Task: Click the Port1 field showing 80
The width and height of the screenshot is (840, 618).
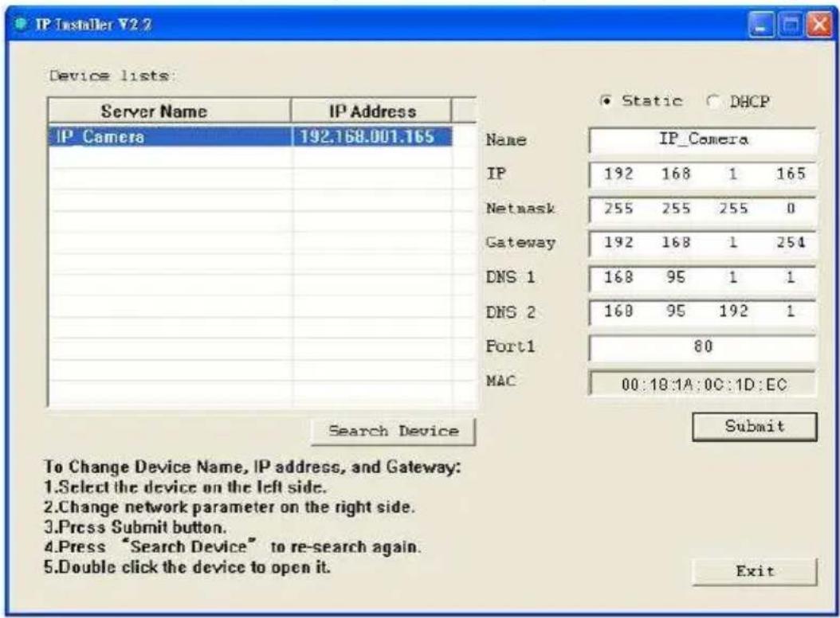Action: tap(703, 346)
